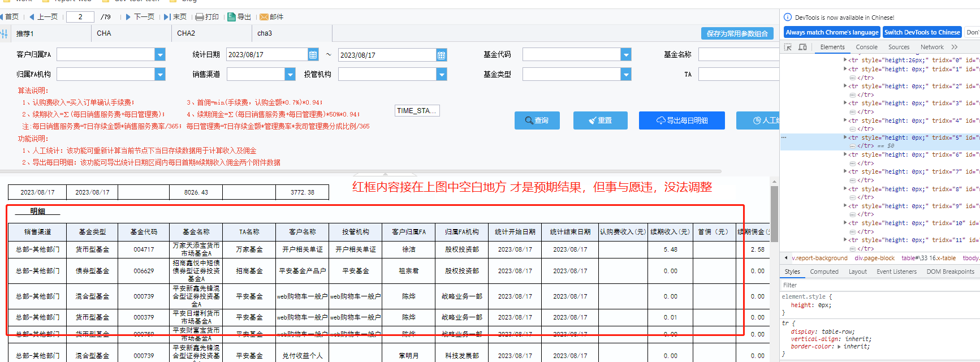Activate the DevTools inspect element picker
Image resolution: width=980 pixels, height=362 pixels.
coord(788,47)
